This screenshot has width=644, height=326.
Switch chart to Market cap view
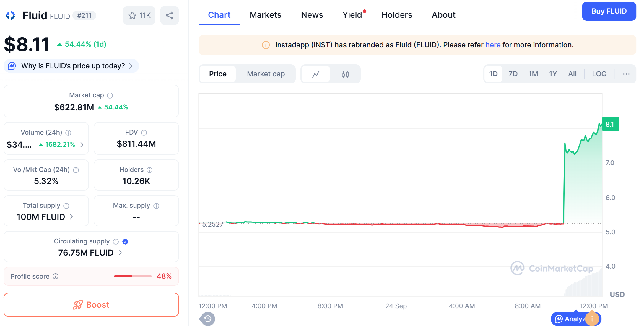[x=266, y=74]
